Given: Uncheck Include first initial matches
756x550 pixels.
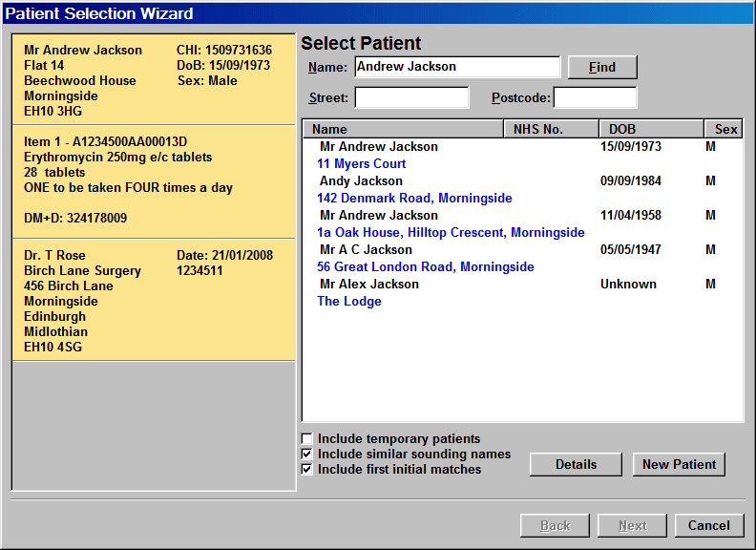Looking at the screenshot, I should [307, 470].
